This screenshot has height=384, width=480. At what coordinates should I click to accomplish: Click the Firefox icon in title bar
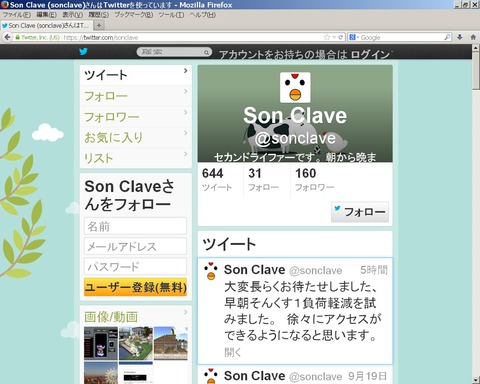coord(4,5)
